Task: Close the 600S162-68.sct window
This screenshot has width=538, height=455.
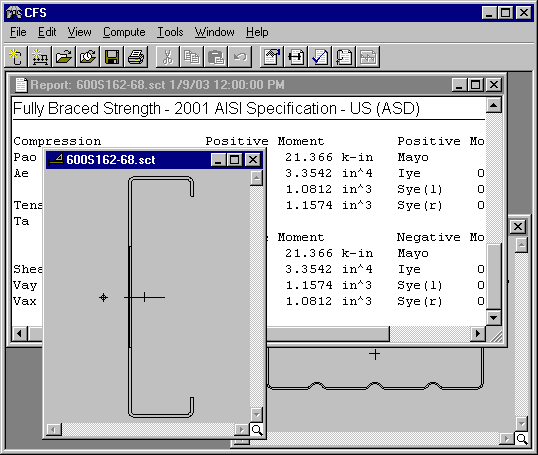Action: coord(253,160)
